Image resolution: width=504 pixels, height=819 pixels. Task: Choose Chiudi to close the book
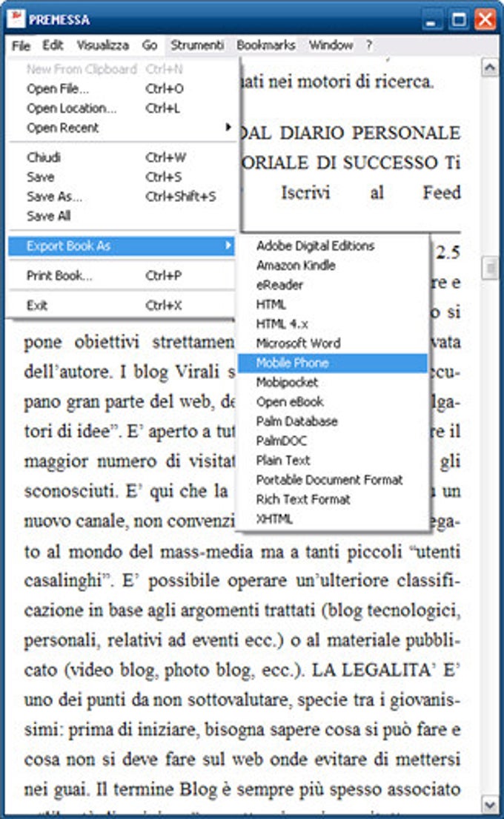pyautogui.click(x=121, y=157)
